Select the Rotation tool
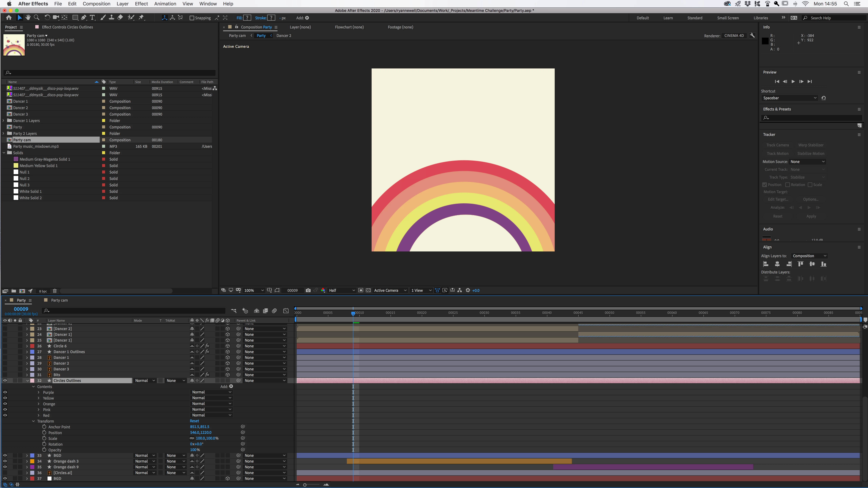The width and height of the screenshot is (868, 488). click(x=47, y=17)
